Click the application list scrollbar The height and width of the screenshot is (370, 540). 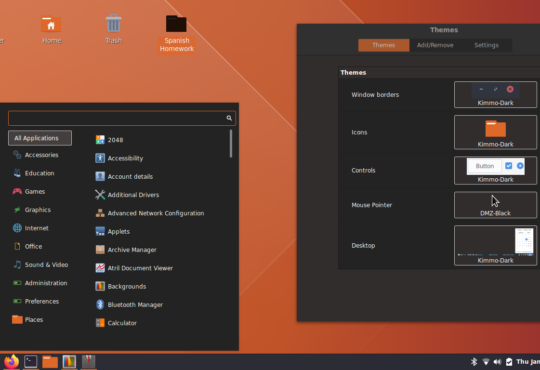pos(231,144)
